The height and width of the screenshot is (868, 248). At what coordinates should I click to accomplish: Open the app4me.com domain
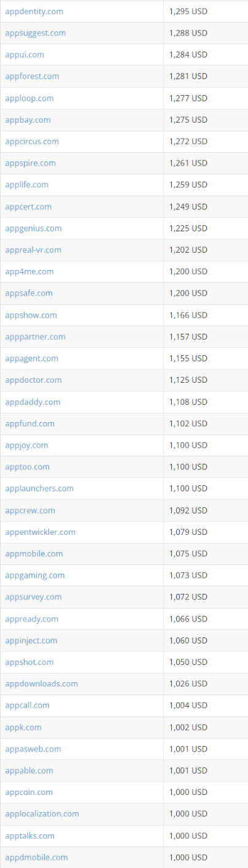pyautogui.click(x=29, y=271)
